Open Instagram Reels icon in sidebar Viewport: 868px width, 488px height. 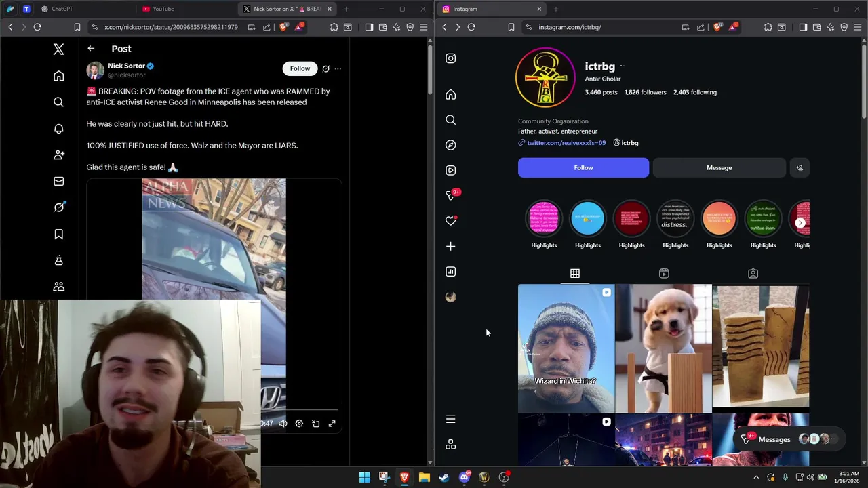pos(451,170)
